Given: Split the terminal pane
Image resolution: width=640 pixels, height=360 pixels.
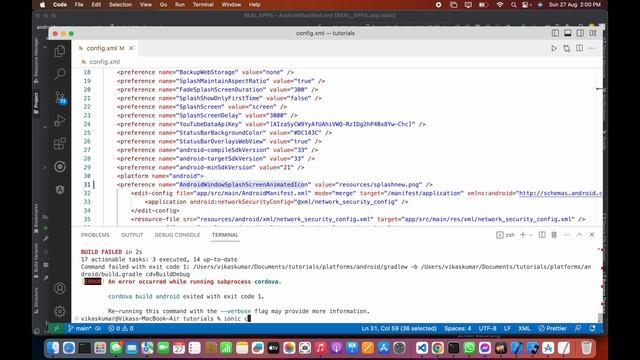Looking at the screenshot, I should click(x=542, y=235).
